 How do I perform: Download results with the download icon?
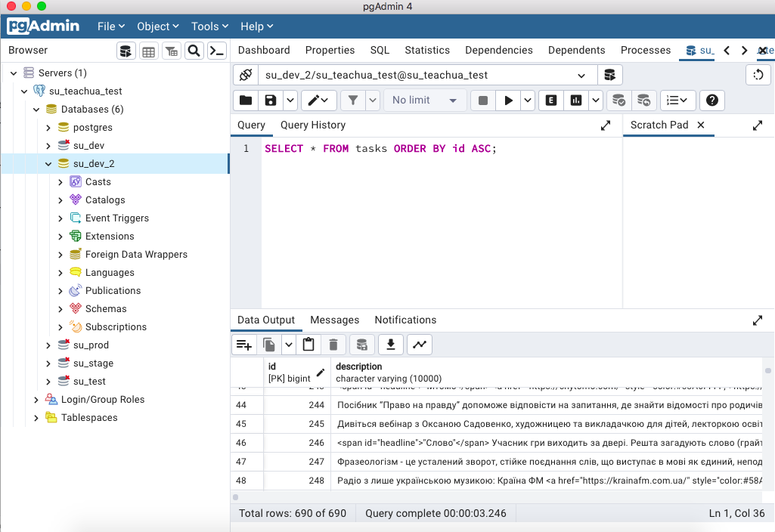(390, 345)
